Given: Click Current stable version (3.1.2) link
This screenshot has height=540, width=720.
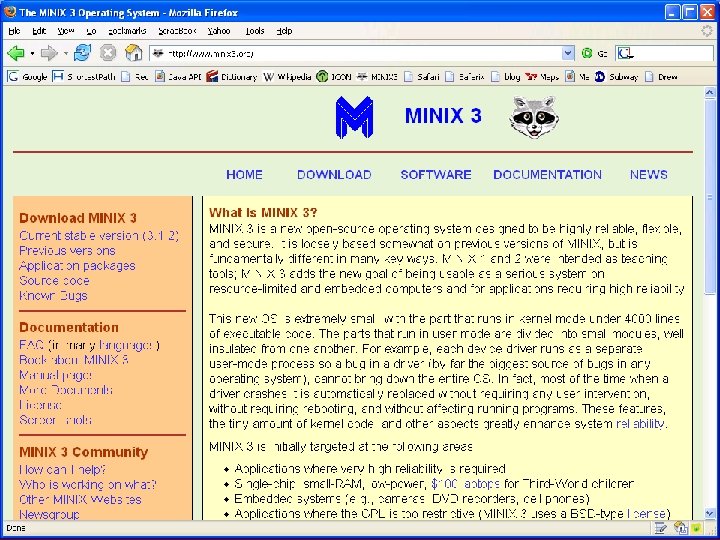Looking at the screenshot, I should [x=99, y=236].
